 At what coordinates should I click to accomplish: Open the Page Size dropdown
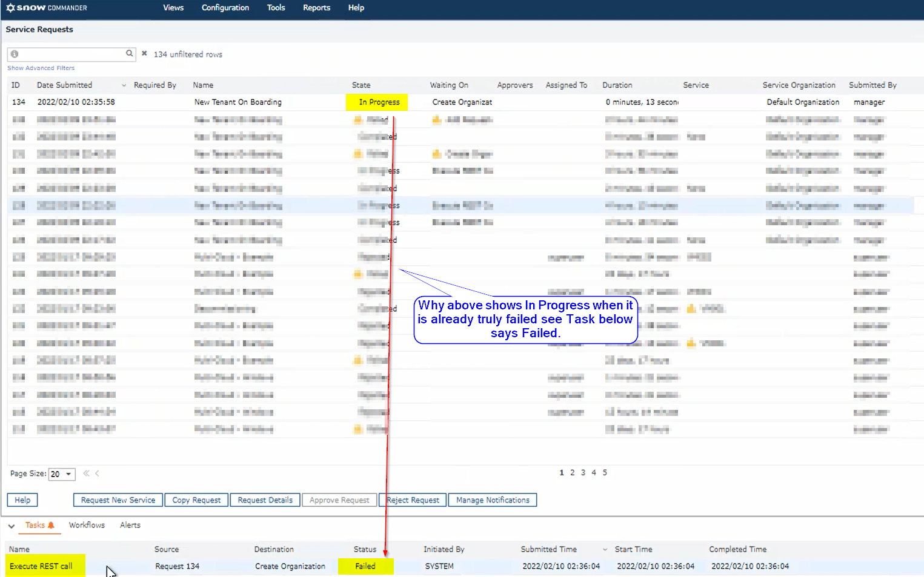(62, 474)
